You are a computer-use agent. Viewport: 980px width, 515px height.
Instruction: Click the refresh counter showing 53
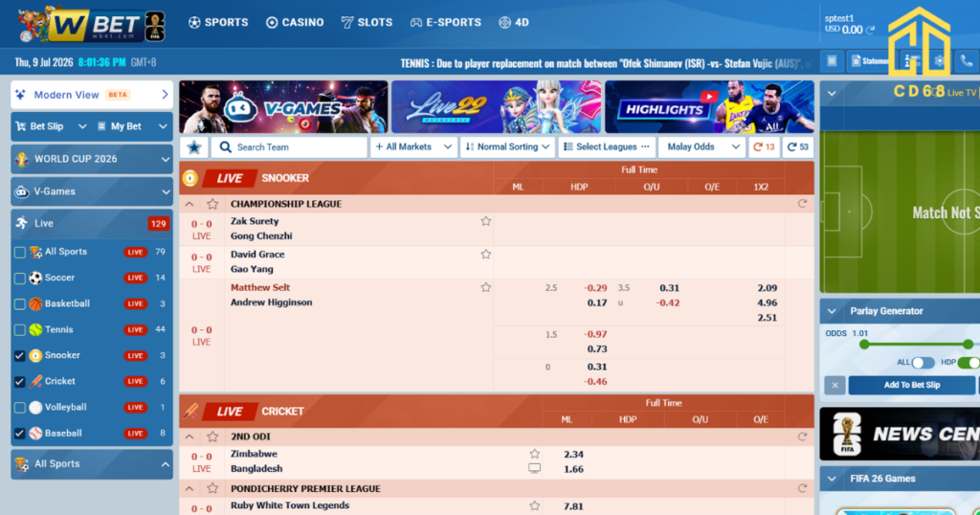tap(797, 146)
